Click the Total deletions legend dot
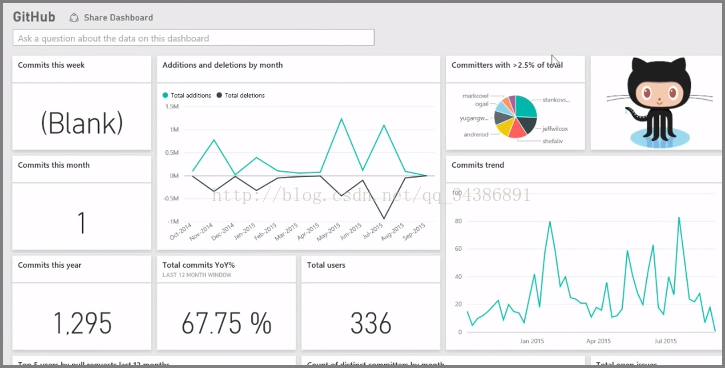This screenshot has height=368, width=725. click(219, 95)
